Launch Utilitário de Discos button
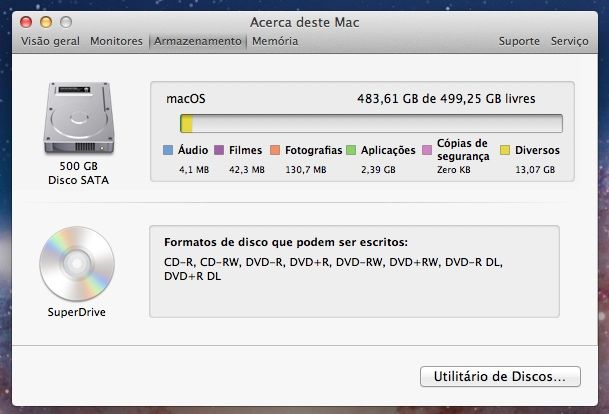 pyautogui.click(x=500, y=376)
